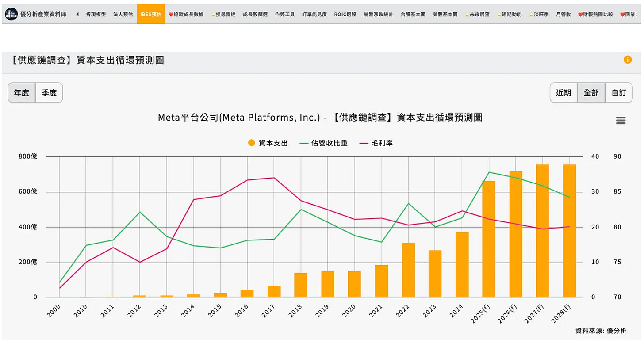Open the ROIC選股 tab
This screenshot has width=644, height=343.
(x=345, y=15)
